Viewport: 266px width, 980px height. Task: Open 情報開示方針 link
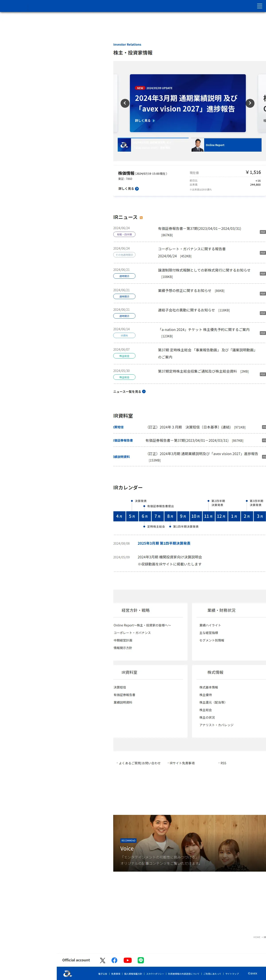coord(123,648)
